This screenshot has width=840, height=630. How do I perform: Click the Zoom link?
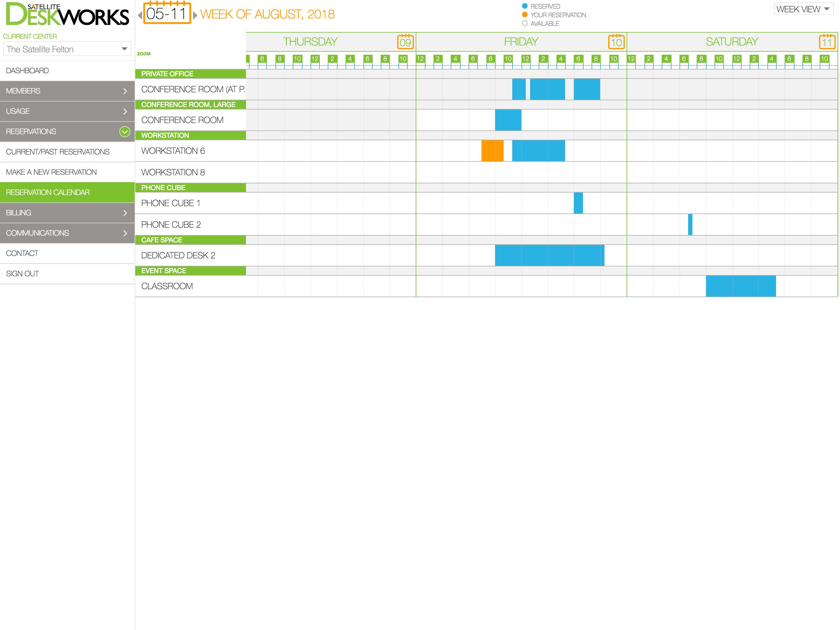[x=144, y=54]
